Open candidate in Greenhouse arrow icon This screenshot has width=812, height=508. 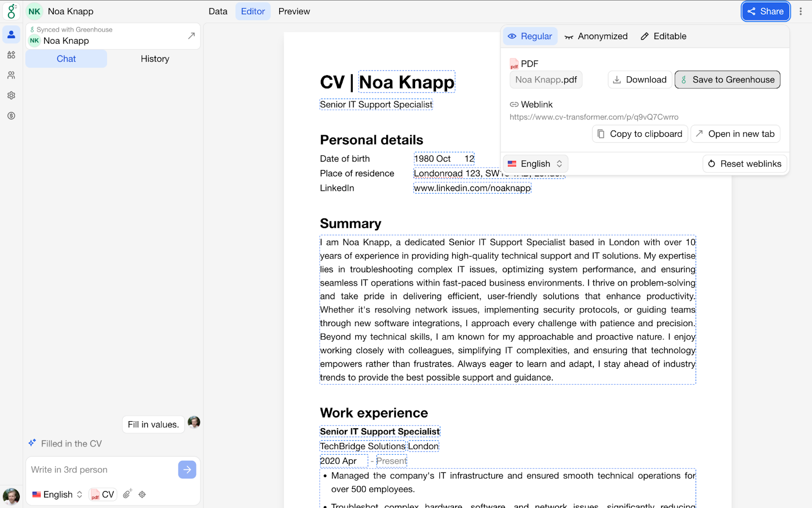click(191, 36)
